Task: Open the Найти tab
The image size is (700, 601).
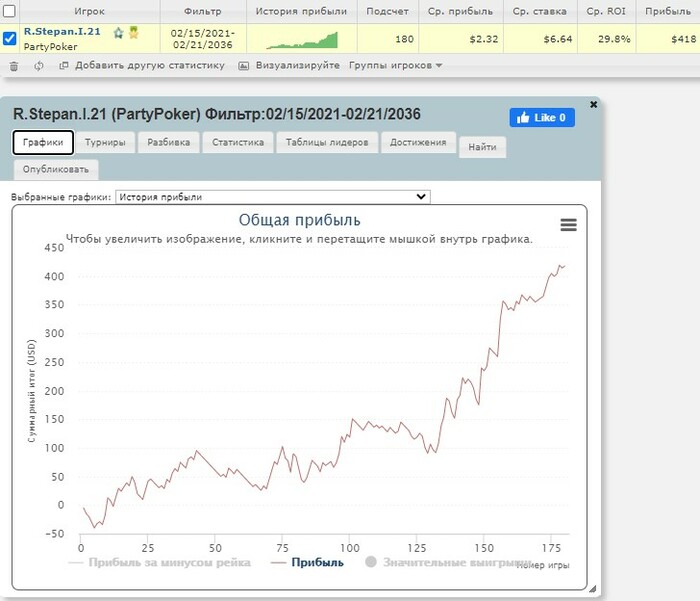Action: 482,147
